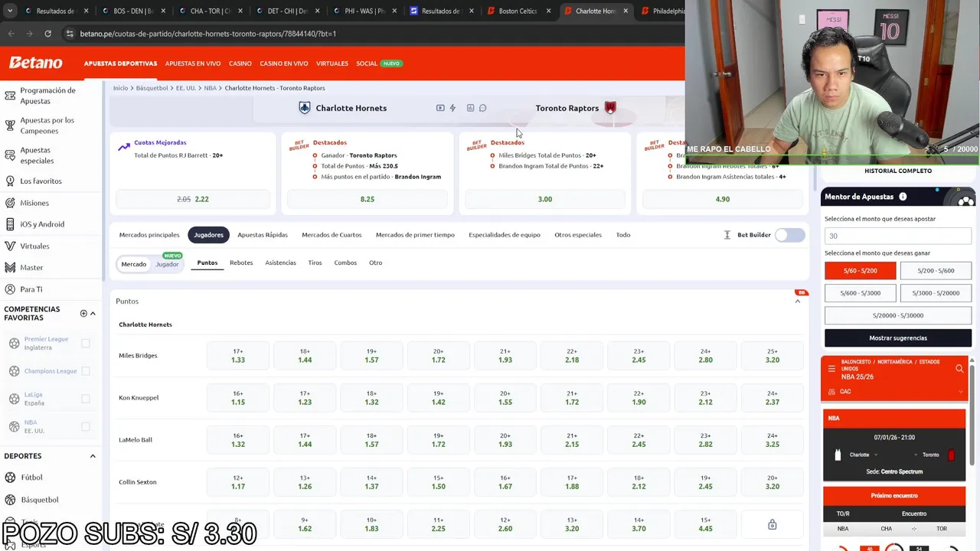
Task: Click the Historial Completo link
Action: coord(898,171)
